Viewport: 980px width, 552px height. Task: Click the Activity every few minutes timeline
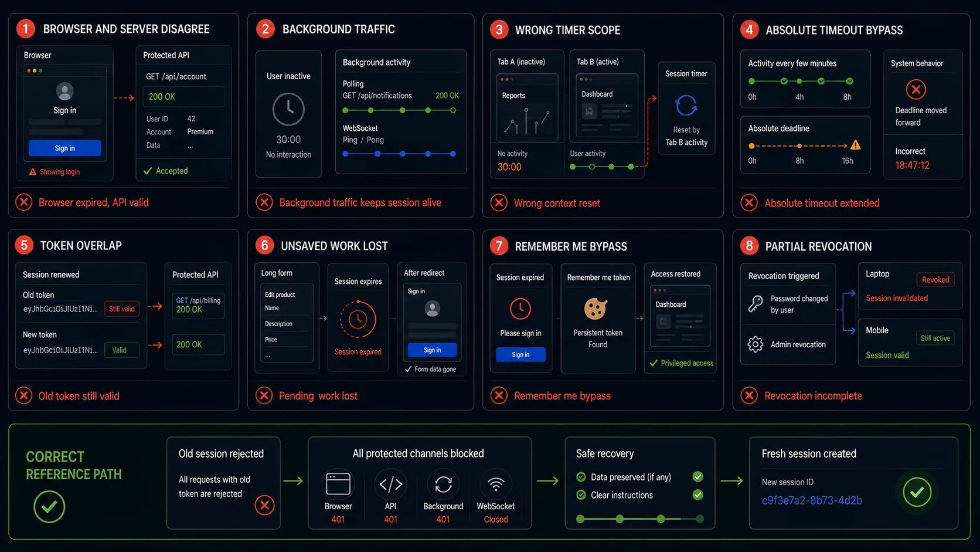pos(801,81)
